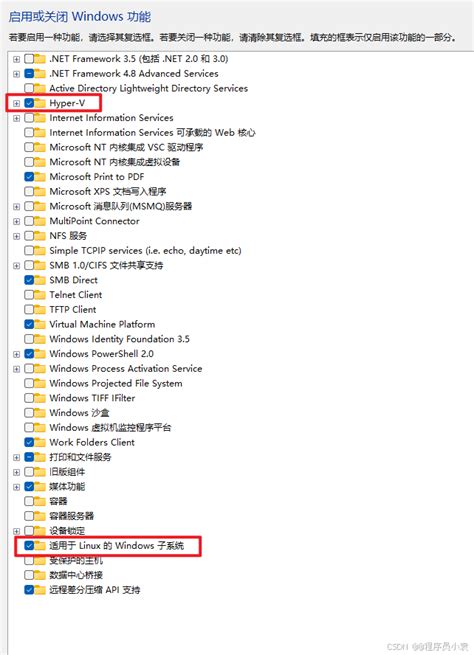The height and width of the screenshot is (655, 474).
Task: Click the Telnet Client folder icon
Action: click(40, 295)
